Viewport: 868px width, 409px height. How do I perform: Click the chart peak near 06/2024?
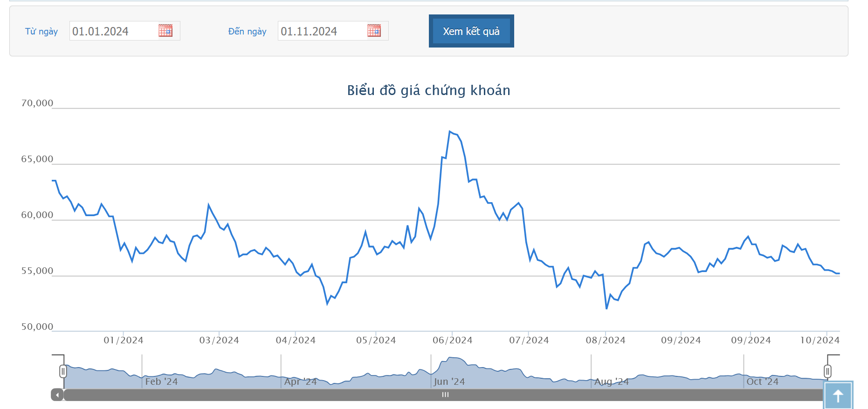click(450, 132)
